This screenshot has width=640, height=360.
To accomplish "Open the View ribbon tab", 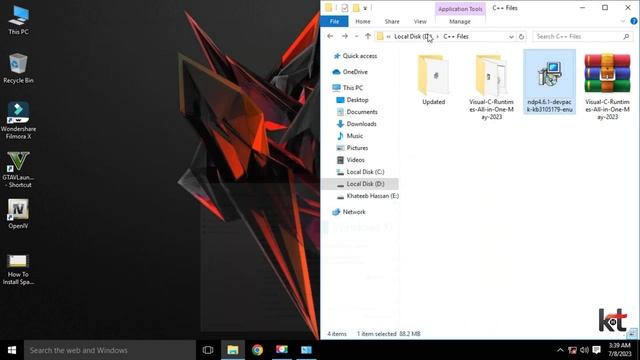I will (420, 22).
